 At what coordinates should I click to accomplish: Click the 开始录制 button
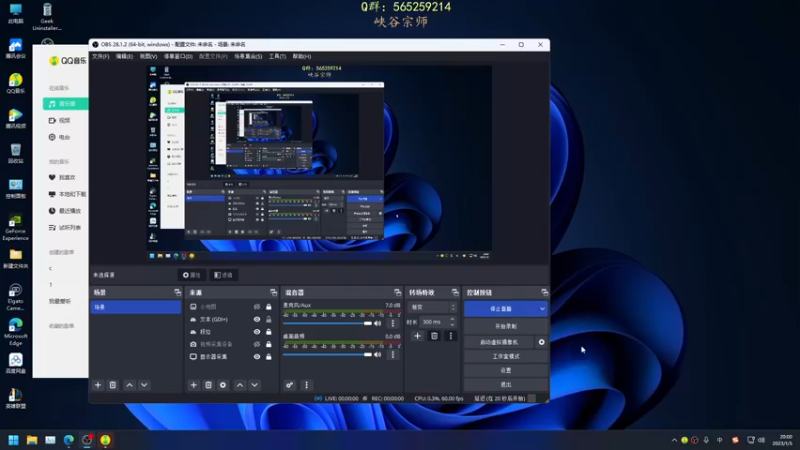[506, 326]
